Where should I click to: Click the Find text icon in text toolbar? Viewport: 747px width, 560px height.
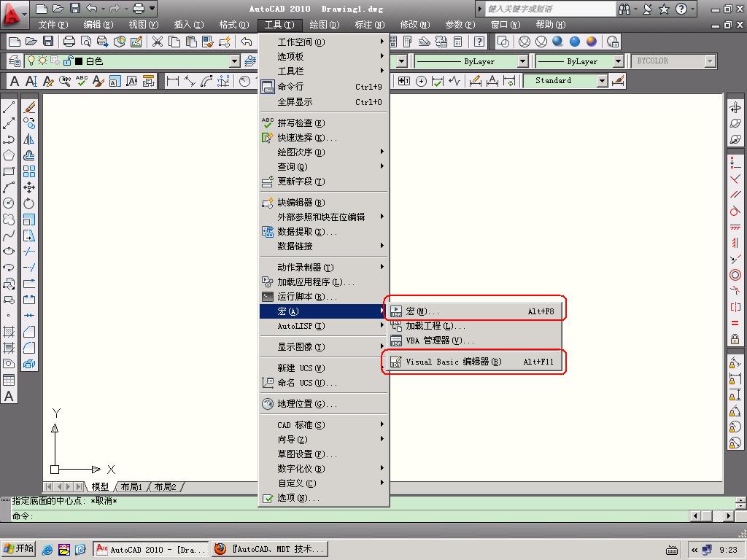tap(65, 81)
